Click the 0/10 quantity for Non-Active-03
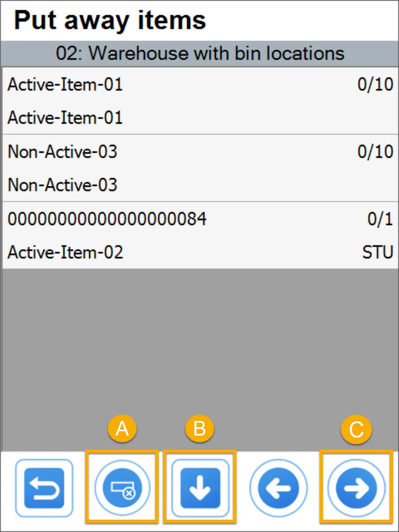 [375, 152]
